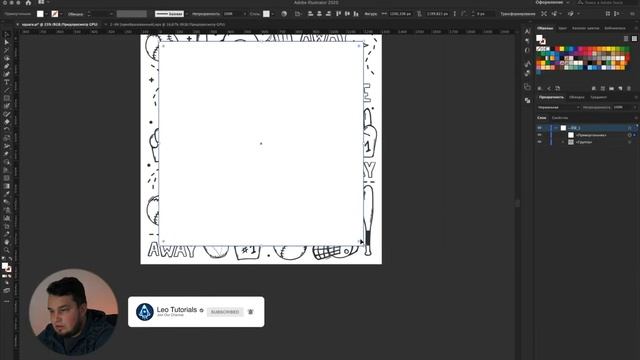This screenshot has height=360, width=640.
Task: Open the stroke color dropdown in control bar
Action: pyautogui.click(x=61, y=14)
